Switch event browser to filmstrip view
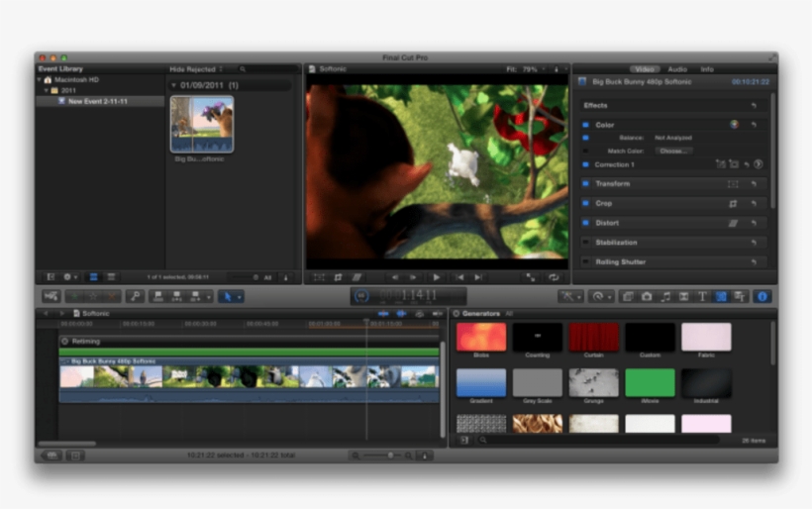Image resolution: width=812 pixels, height=509 pixels. pyautogui.click(x=93, y=277)
